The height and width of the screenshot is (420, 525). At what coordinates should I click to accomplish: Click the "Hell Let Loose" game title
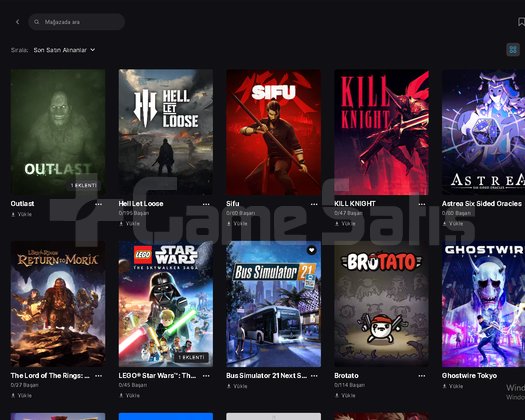pos(141,204)
